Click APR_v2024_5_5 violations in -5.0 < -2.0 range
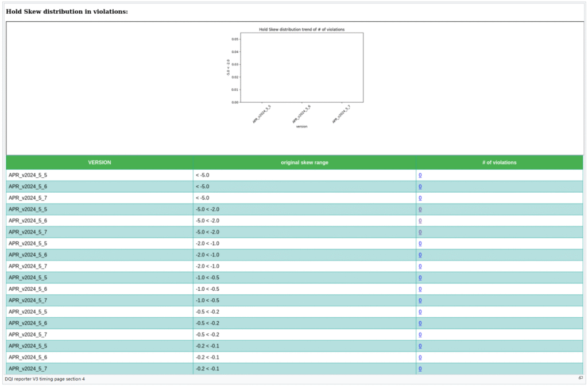This screenshot has height=386, width=588. tap(420, 209)
